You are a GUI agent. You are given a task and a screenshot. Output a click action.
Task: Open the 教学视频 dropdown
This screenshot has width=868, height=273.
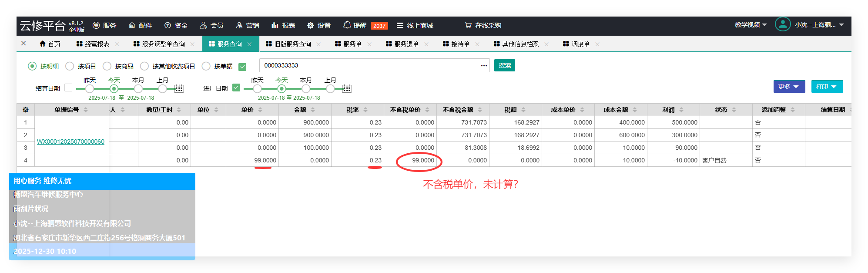point(751,25)
